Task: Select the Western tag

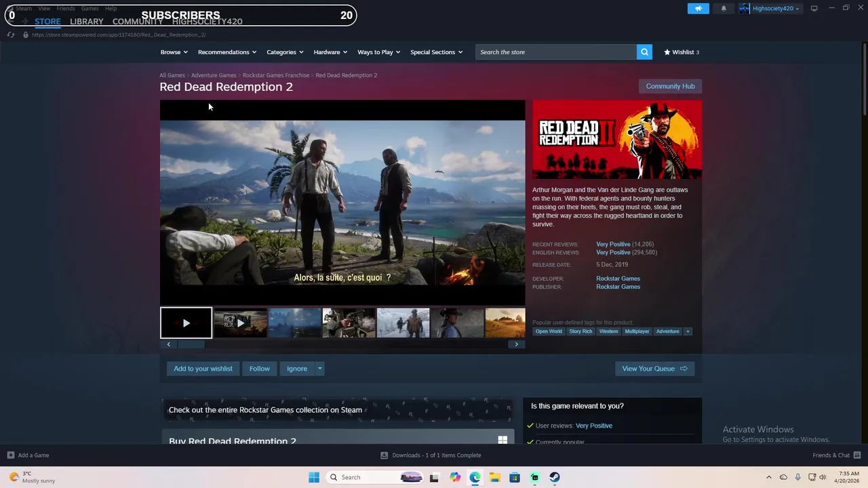Action: pyautogui.click(x=608, y=331)
